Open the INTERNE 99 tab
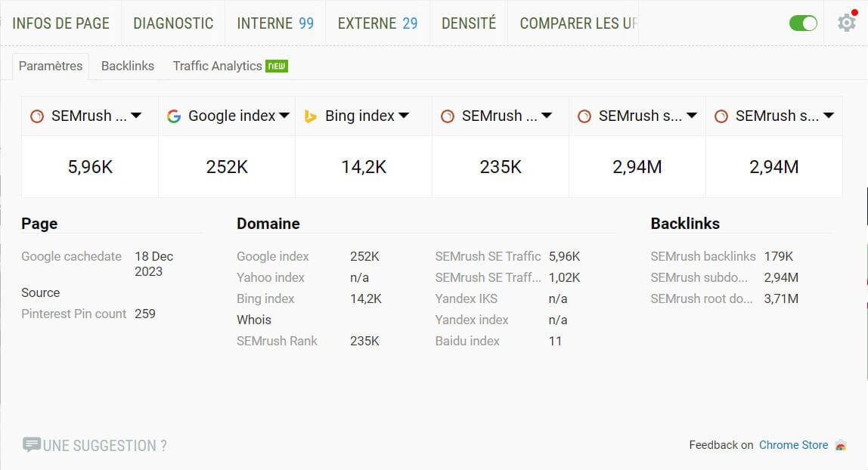 pos(275,23)
